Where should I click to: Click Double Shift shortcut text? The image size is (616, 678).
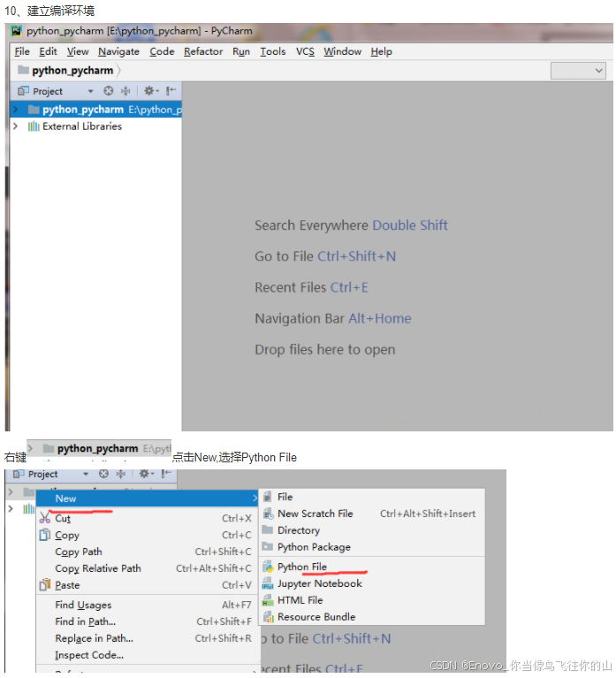pyautogui.click(x=410, y=225)
